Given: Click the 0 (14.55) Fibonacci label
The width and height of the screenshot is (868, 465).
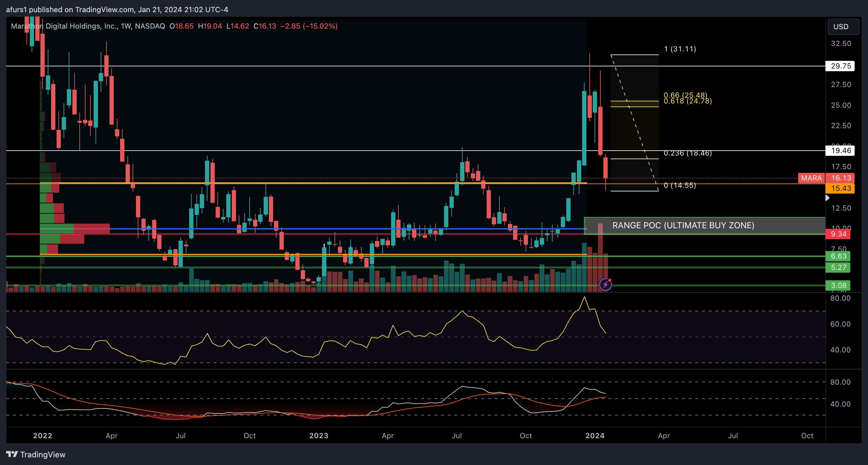Looking at the screenshot, I should click(x=680, y=185).
